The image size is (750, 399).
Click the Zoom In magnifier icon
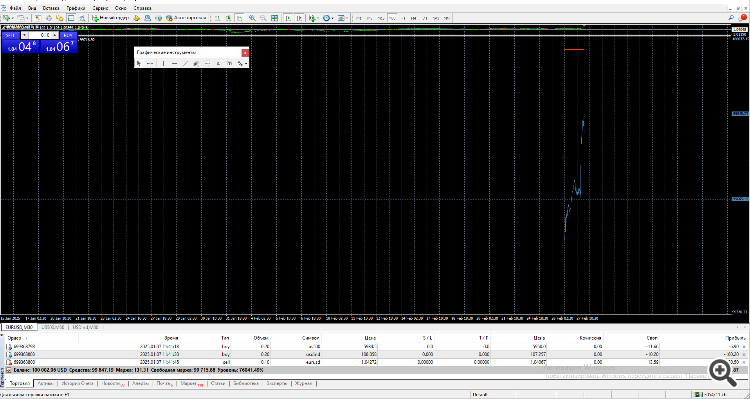[252, 18]
